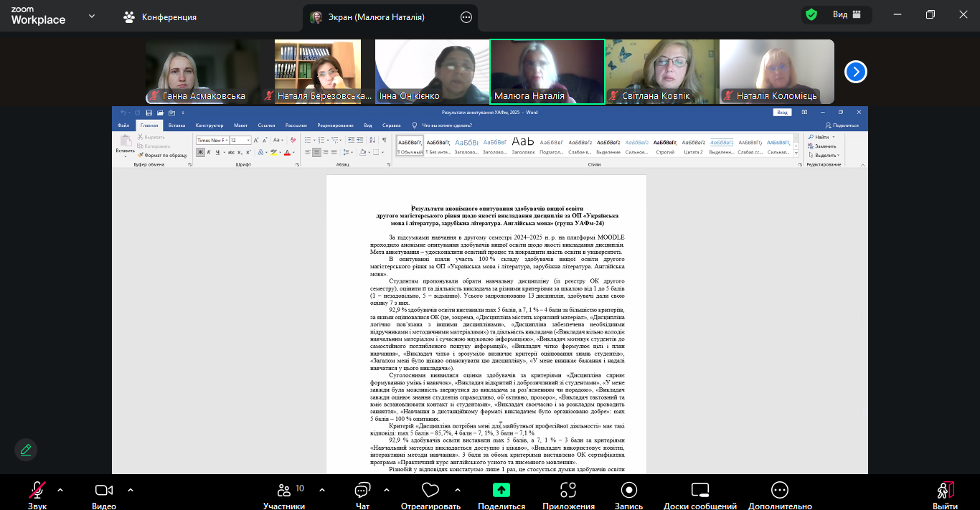
Task: Open the Приложения apps icon
Action: point(568,491)
